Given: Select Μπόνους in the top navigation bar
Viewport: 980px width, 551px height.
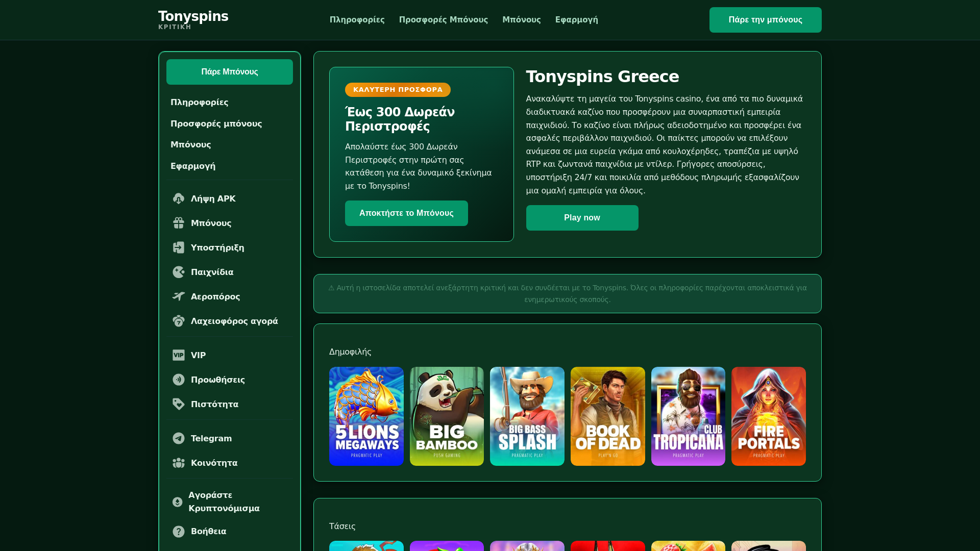Looking at the screenshot, I should click(521, 20).
